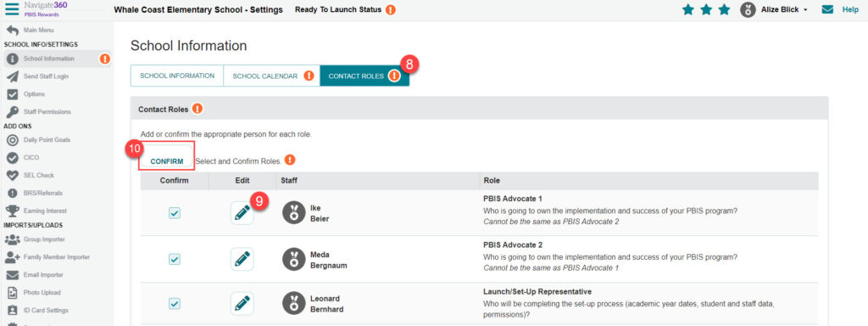Click the Earning Interest trophy icon

12,211
